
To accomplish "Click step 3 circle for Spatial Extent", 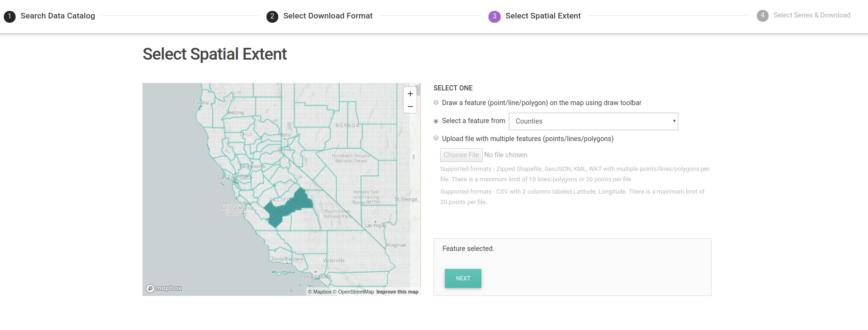I will click(x=495, y=17).
